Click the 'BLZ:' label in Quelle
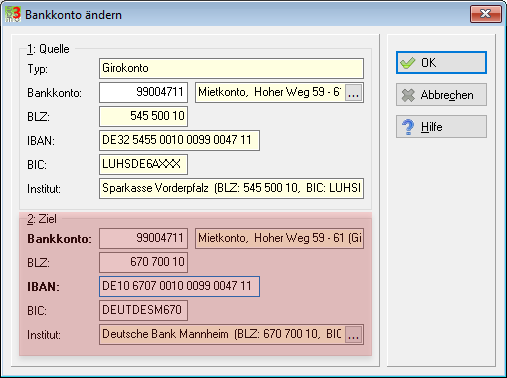The height and width of the screenshot is (378, 507). [38, 117]
